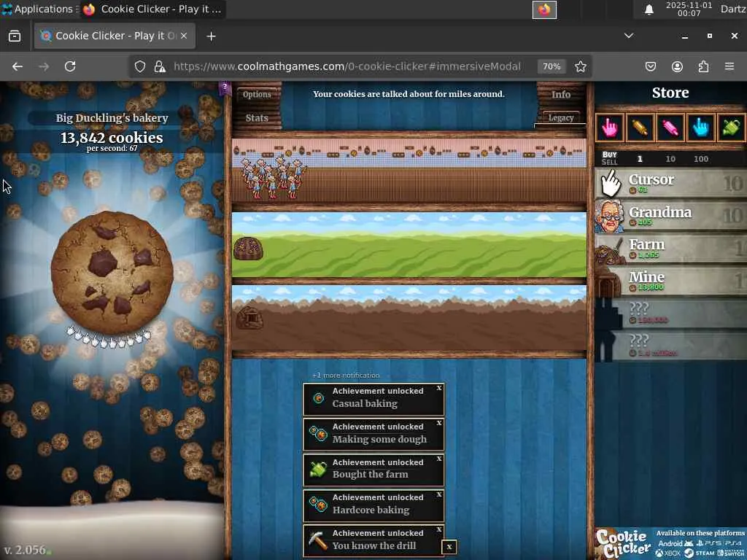Click the purple question mark ribbon icon
The image size is (747, 560).
click(x=225, y=88)
